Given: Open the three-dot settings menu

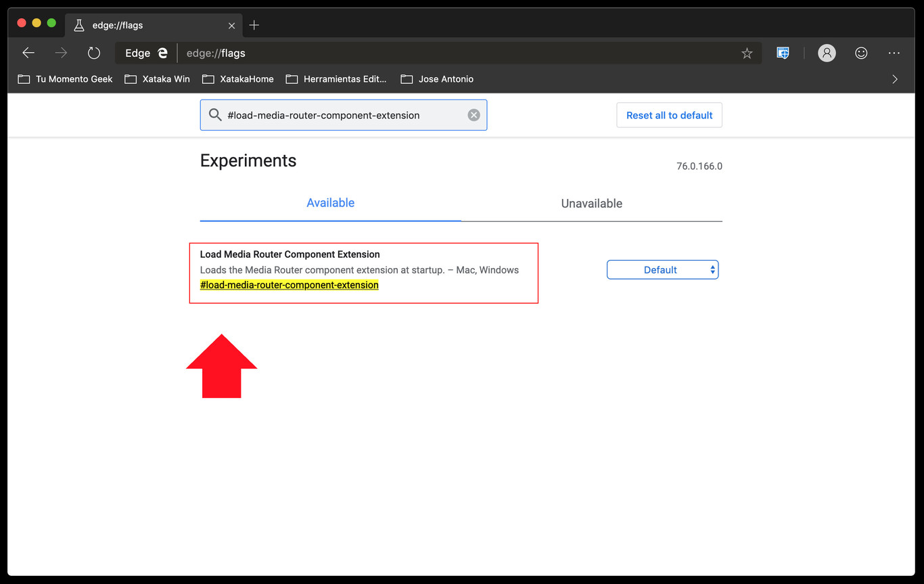Looking at the screenshot, I should 894,53.
